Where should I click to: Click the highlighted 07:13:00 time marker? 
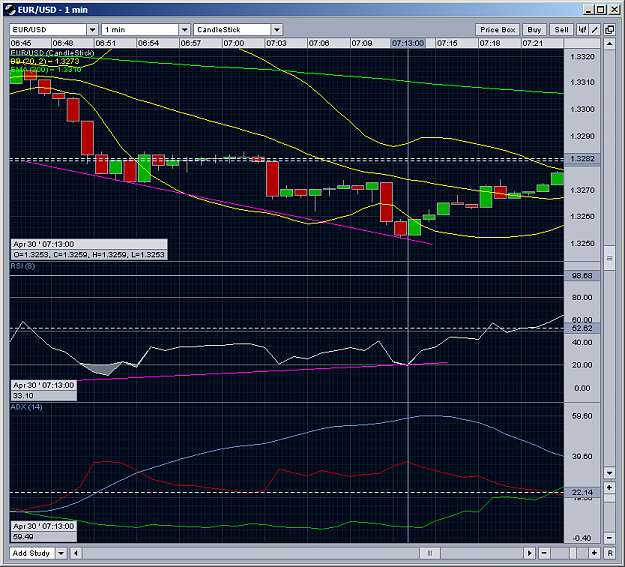pyautogui.click(x=408, y=43)
